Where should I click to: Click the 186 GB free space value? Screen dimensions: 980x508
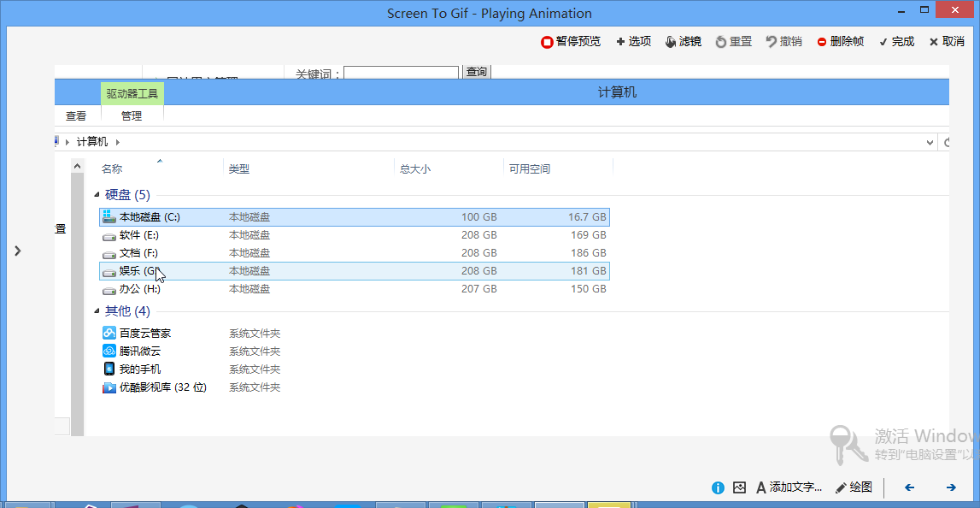click(x=589, y=253)
